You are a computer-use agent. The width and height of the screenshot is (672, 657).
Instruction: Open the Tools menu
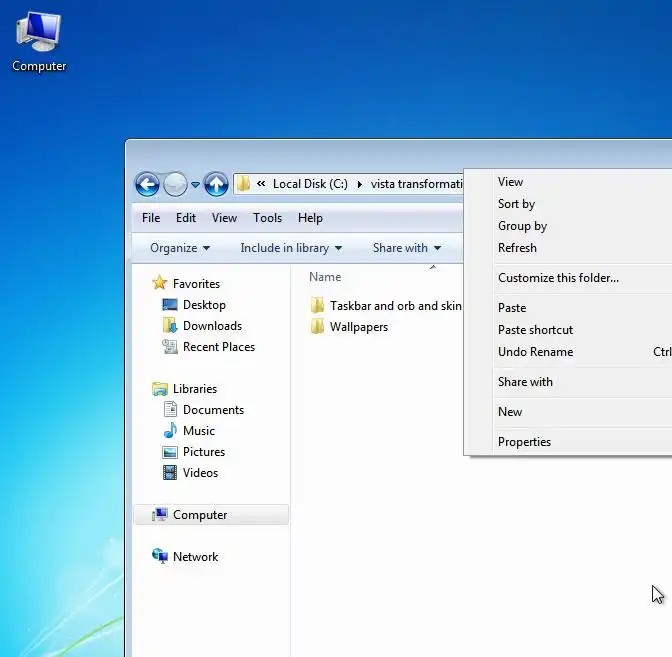point(267,218)
